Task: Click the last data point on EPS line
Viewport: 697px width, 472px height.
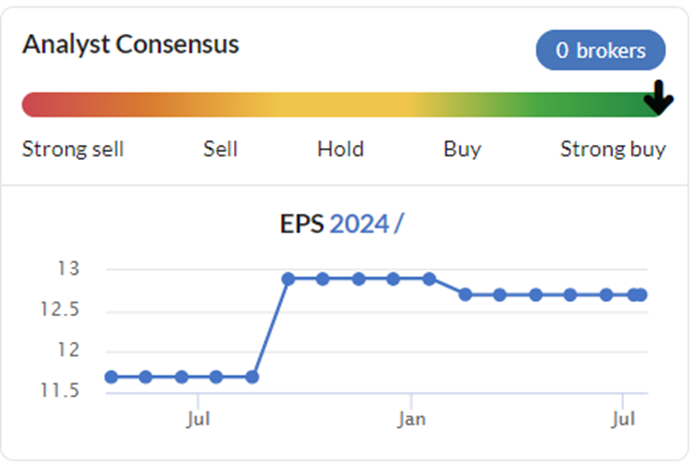Action: click(641, 295)
